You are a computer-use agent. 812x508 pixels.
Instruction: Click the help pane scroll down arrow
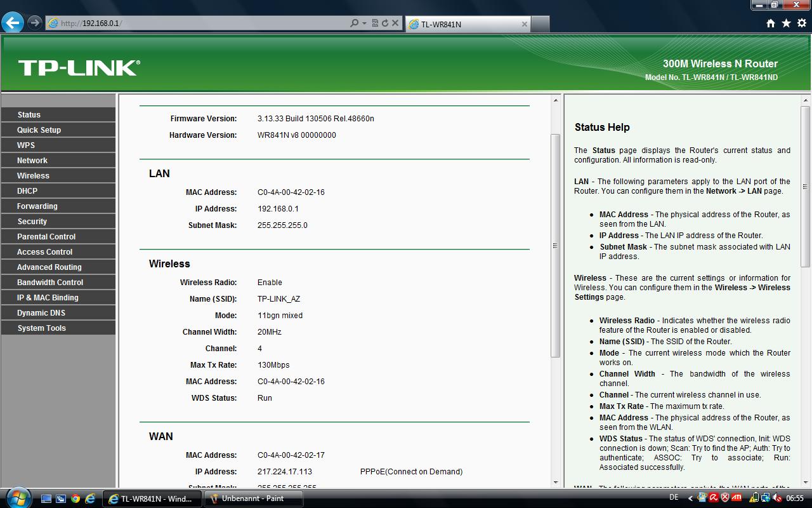[806, 482]
